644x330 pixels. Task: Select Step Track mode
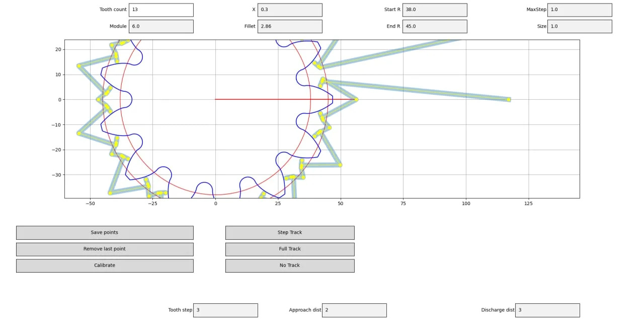point(290,233)
